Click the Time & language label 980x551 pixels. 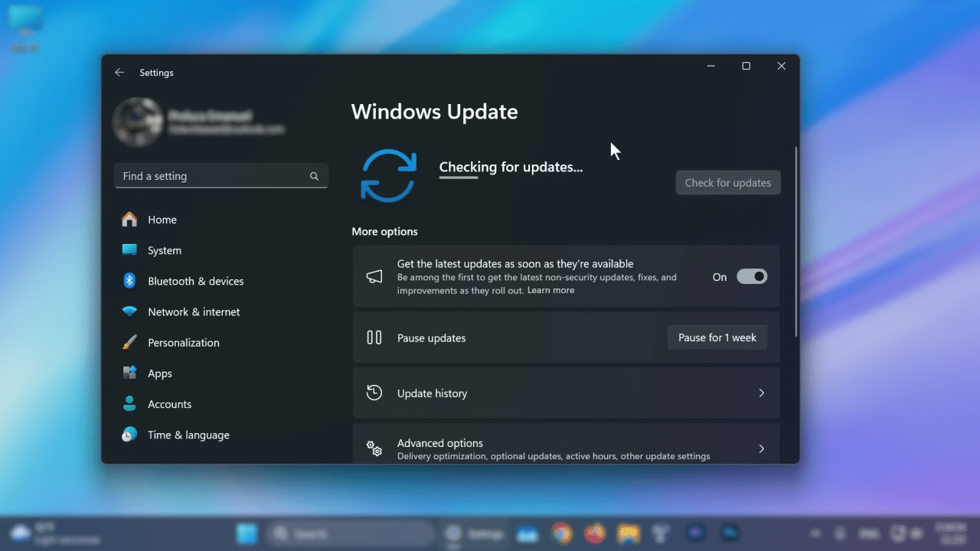click(188, 435)
